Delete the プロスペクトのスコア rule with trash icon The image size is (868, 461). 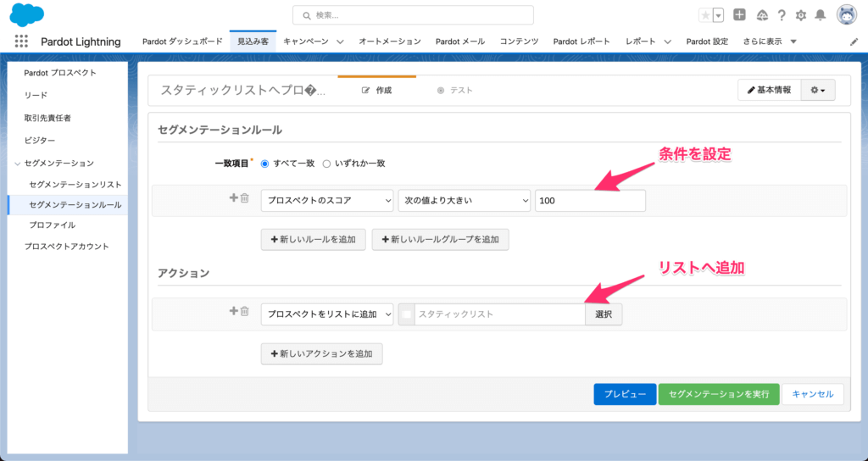click(x=245, y=197)
